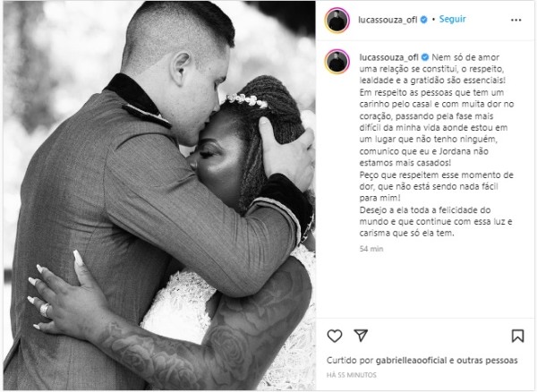
Task: Share the post using paper plane icon
Action: tap(361, 336)
